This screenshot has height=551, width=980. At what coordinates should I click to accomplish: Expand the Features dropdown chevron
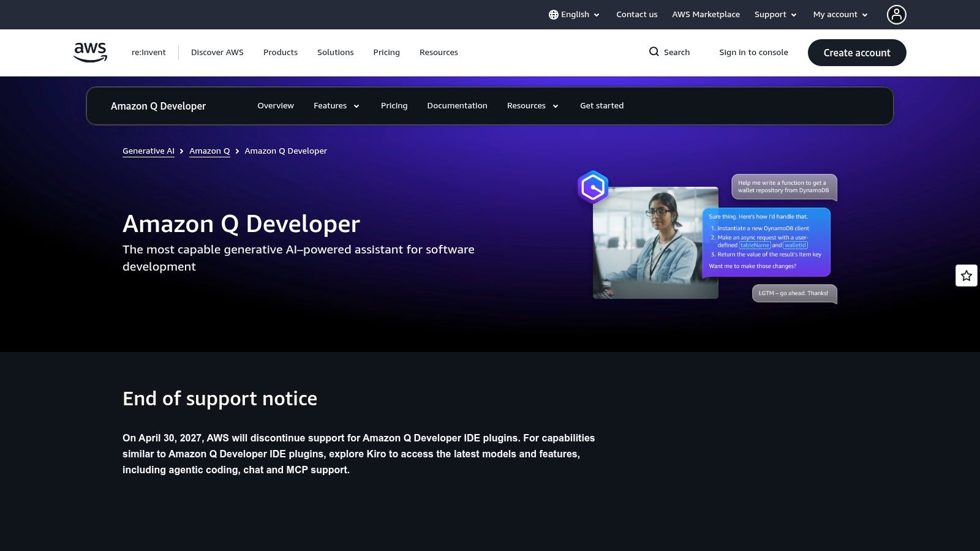(356, 106)
